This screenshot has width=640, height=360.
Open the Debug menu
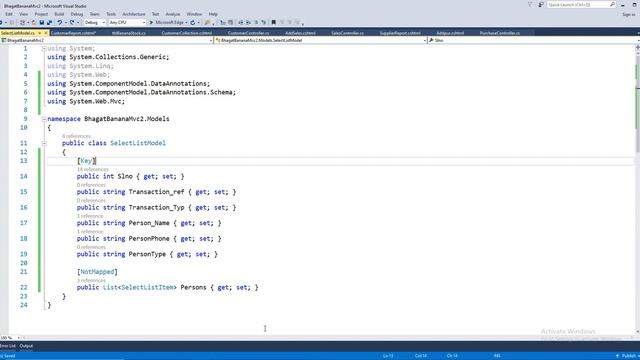77,14
